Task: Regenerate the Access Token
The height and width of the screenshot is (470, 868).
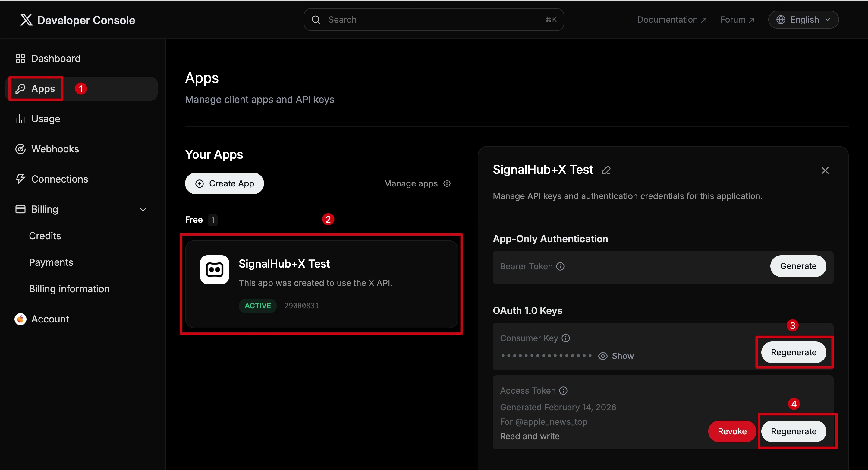Action: pos(794,431)
